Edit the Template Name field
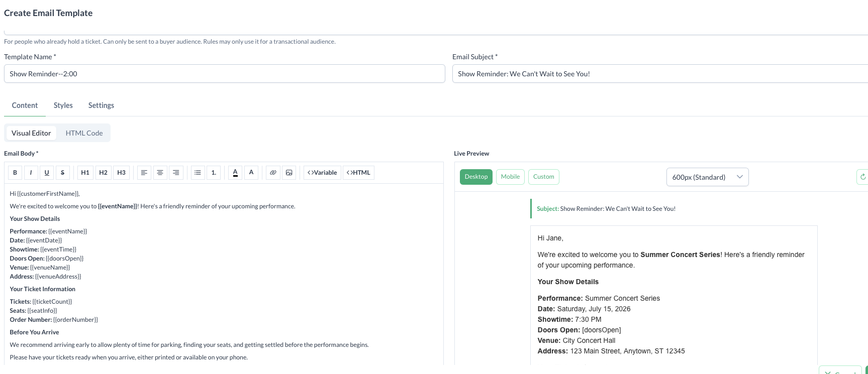868x374 pixels. click(225, 74)
